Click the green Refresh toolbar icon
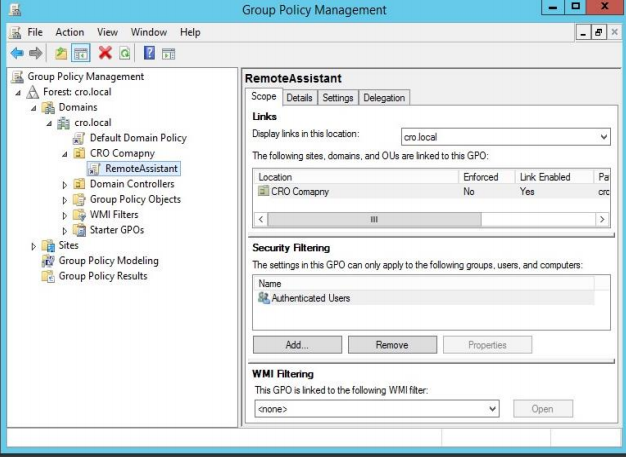This screenshot has height=457, width=626. click(125, 52)
